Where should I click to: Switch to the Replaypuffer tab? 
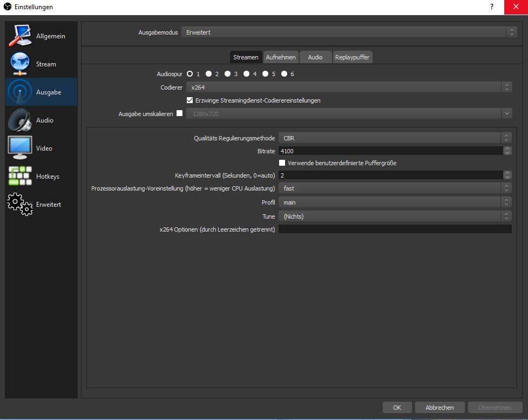click(x=352, y=57)
